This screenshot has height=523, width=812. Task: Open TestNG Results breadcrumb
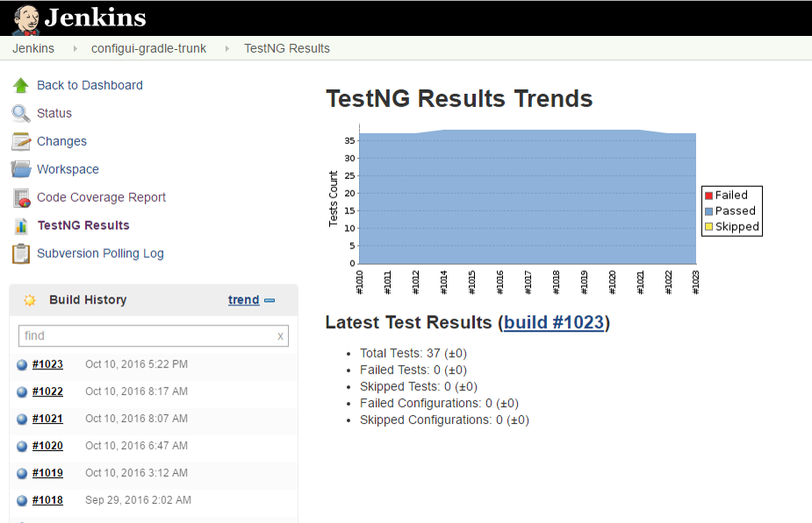point(287,48)
